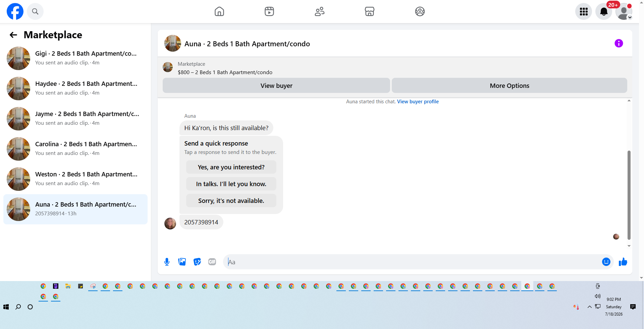The height and width of the screenshot is (329, 644).
Task: Open Weston's apartment conversation
Action: 75,179
